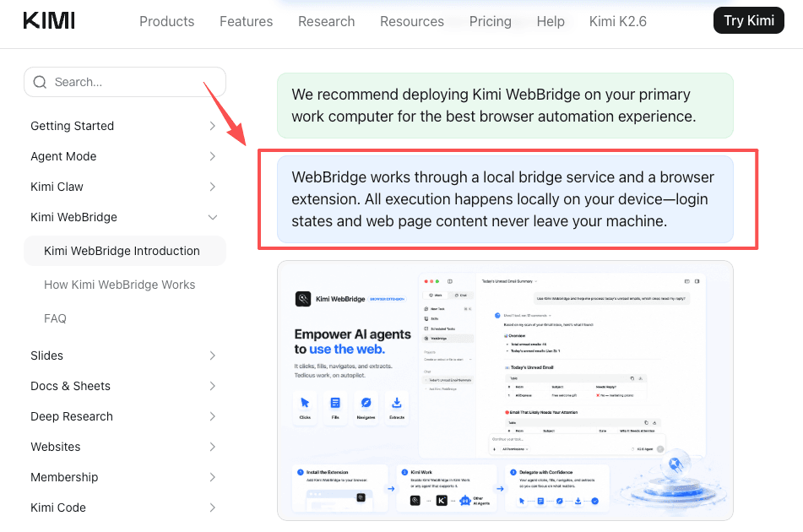
Task: Open How Kimi WebBridge Works page
Action: (x=119, y=285)
